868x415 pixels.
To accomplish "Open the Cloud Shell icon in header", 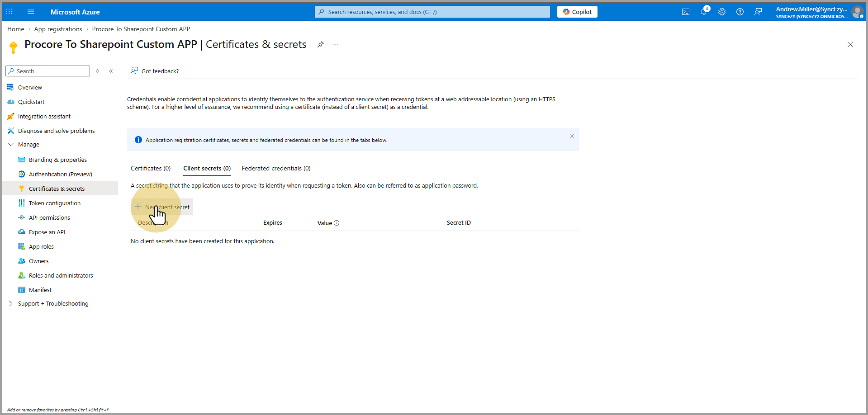I will (686, 12).
